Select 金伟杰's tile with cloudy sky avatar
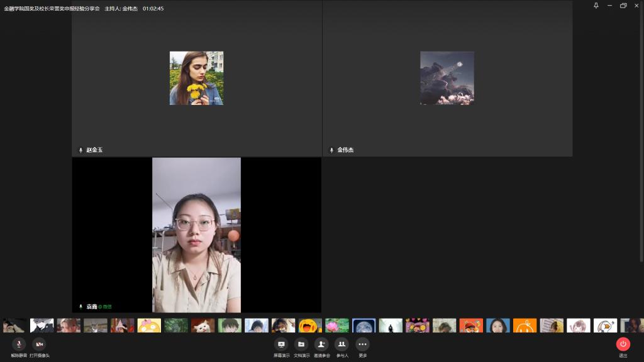Image resolution: width=644 pixels, height=362 pixels. 447,78
